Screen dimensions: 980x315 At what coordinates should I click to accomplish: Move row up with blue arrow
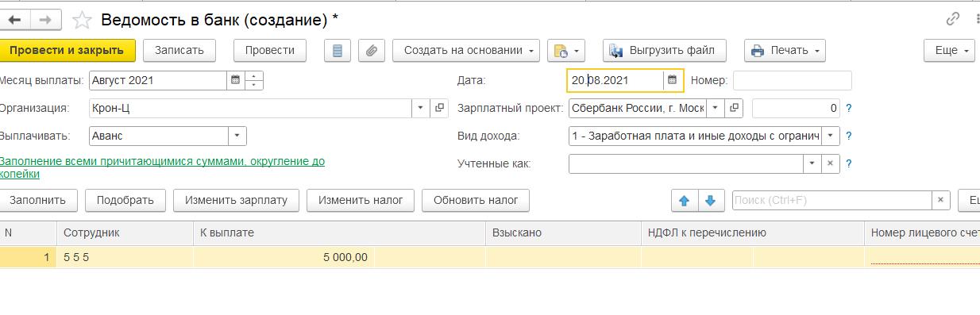(x=685, y=201)
